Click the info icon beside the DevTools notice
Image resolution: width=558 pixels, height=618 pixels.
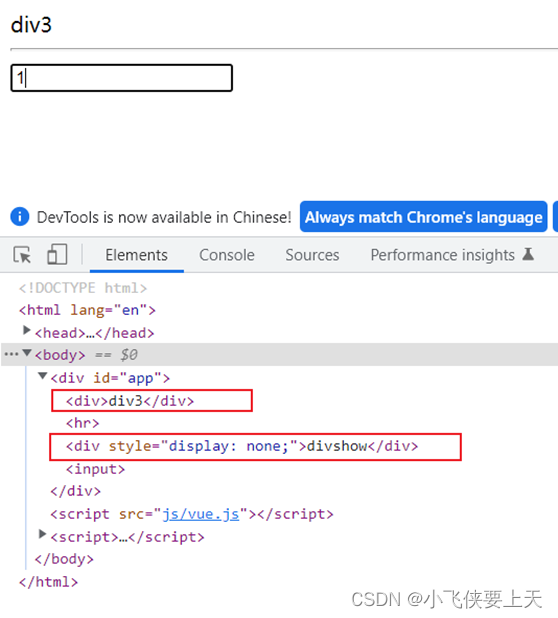20,216
